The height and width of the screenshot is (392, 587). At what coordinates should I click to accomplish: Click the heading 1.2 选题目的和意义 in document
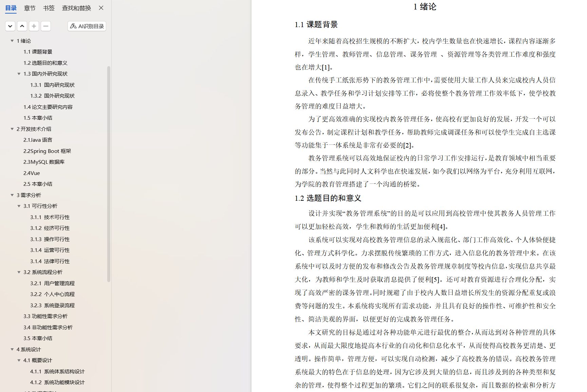(x=328, y=198)
